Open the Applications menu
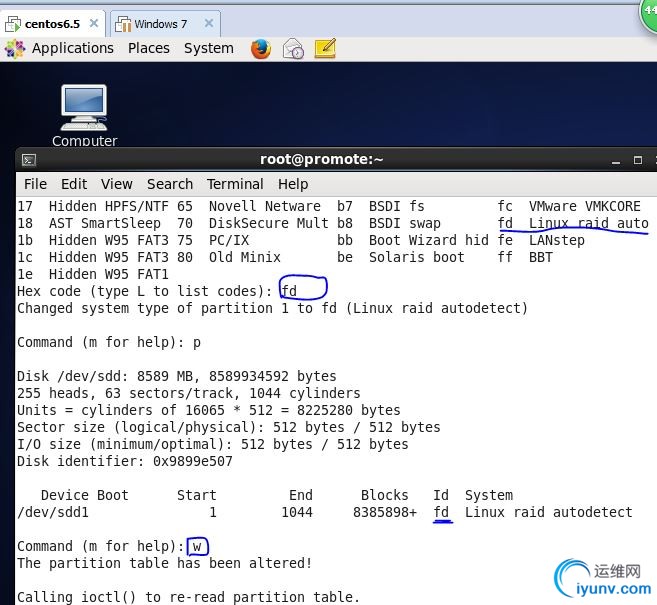The image size is (657, 605). [73, 48]
